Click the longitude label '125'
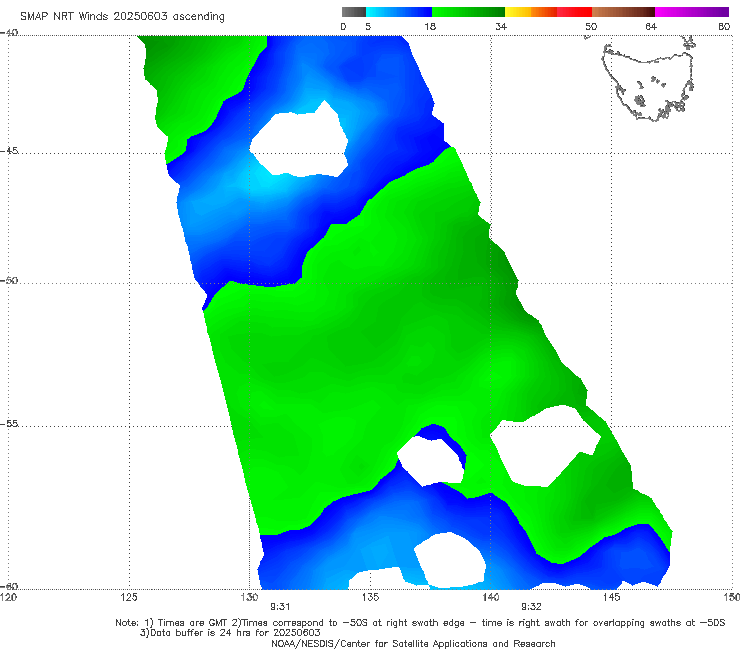740x650 pixels. 129,597
